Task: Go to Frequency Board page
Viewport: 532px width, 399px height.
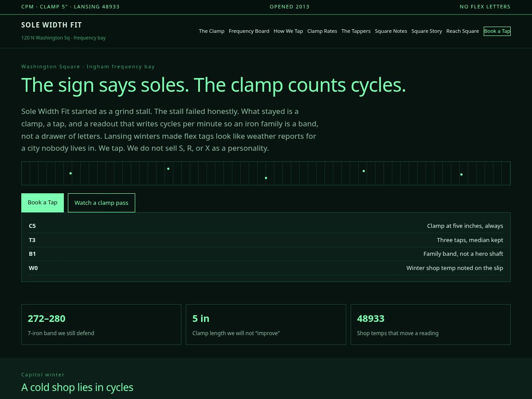Action: point(249,31)
